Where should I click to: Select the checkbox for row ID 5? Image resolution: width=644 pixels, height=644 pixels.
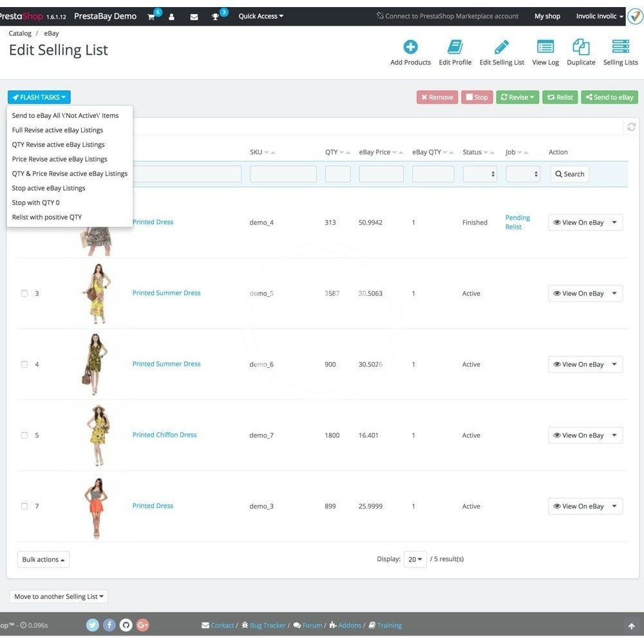[24, 435]
